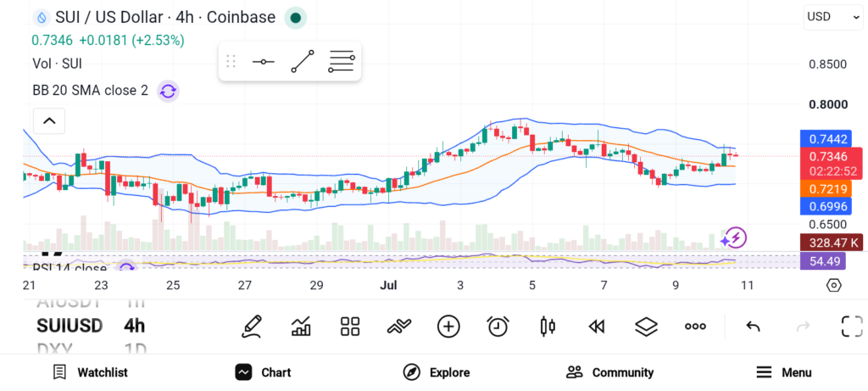
Task: Open the three-dots more options
Action: click(695, 327)
